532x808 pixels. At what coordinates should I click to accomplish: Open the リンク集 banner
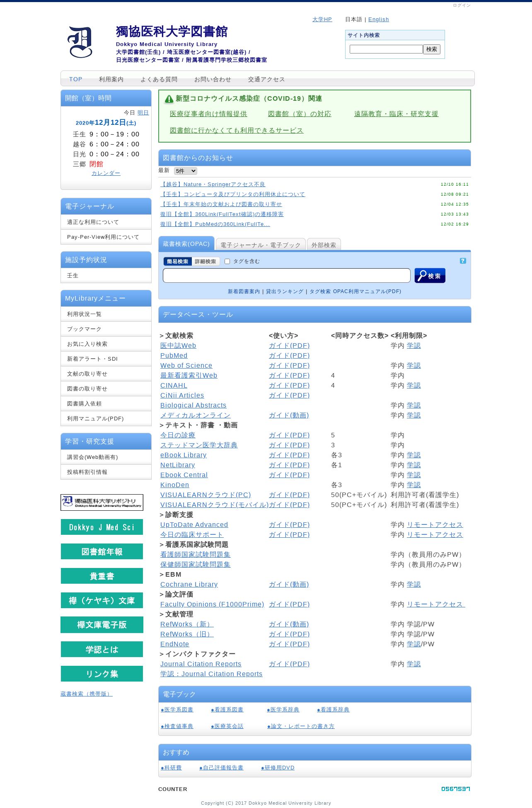point(102,674)
